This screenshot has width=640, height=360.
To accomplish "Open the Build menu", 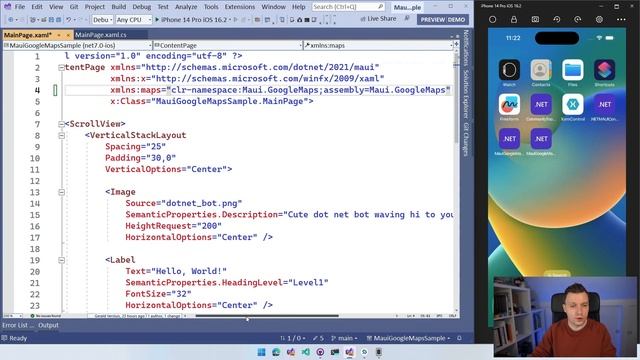I will coord(119,7).
